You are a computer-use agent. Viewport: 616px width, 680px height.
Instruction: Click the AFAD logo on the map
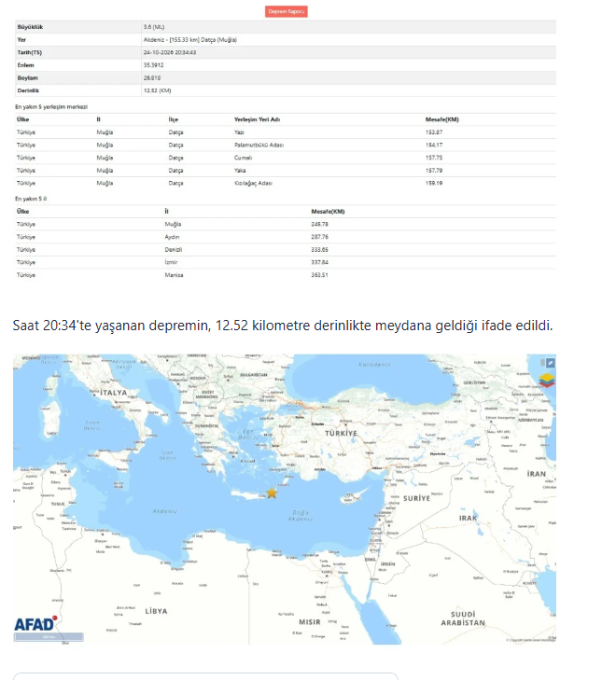tap(35, 624)
